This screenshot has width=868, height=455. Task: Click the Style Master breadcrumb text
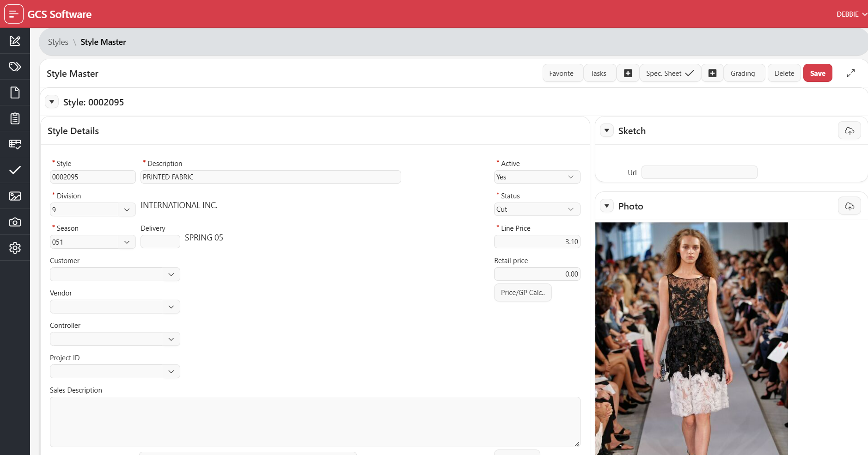click(103, 42)
